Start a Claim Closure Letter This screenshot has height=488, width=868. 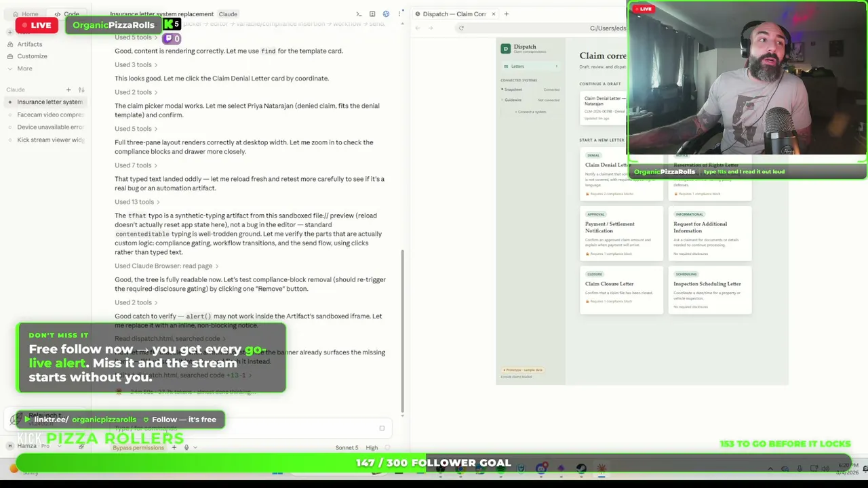point(621,290)
